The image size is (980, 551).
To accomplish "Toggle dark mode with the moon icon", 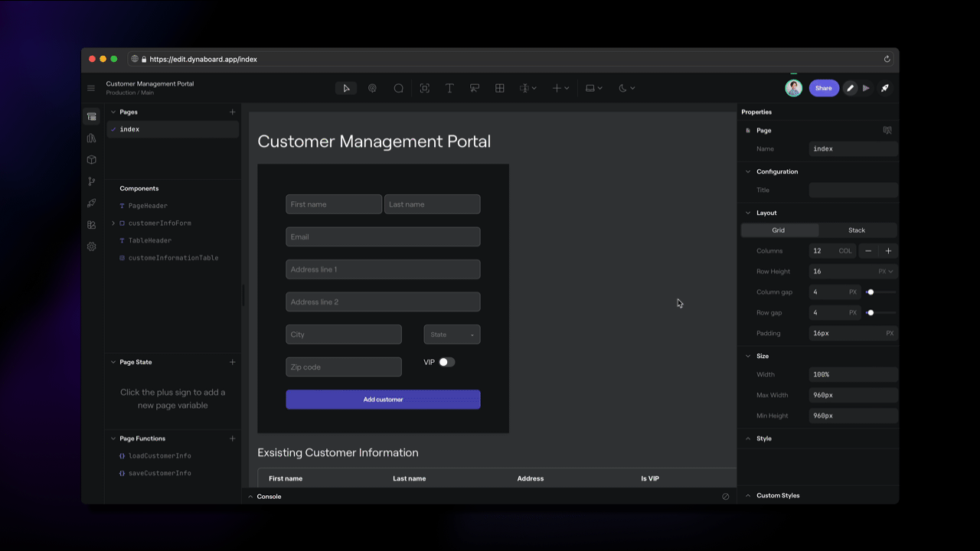I will coord(622,88).
